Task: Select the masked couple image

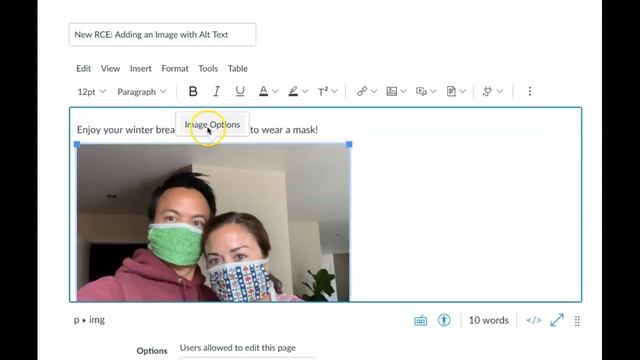Action: tap(213, 223)
